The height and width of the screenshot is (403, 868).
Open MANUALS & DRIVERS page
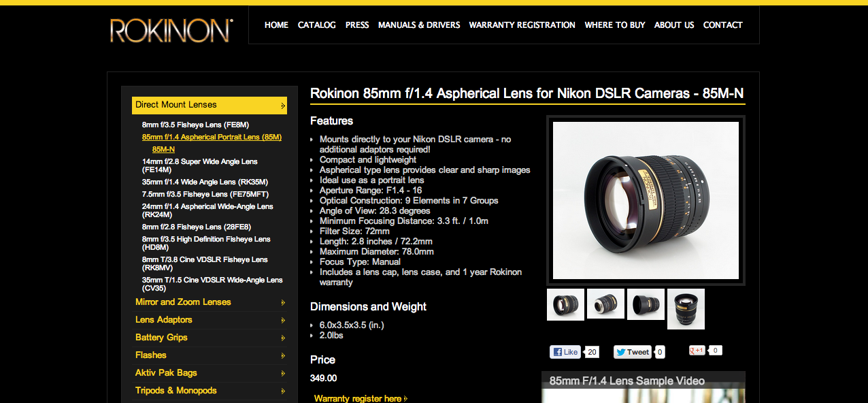(419, 25)
